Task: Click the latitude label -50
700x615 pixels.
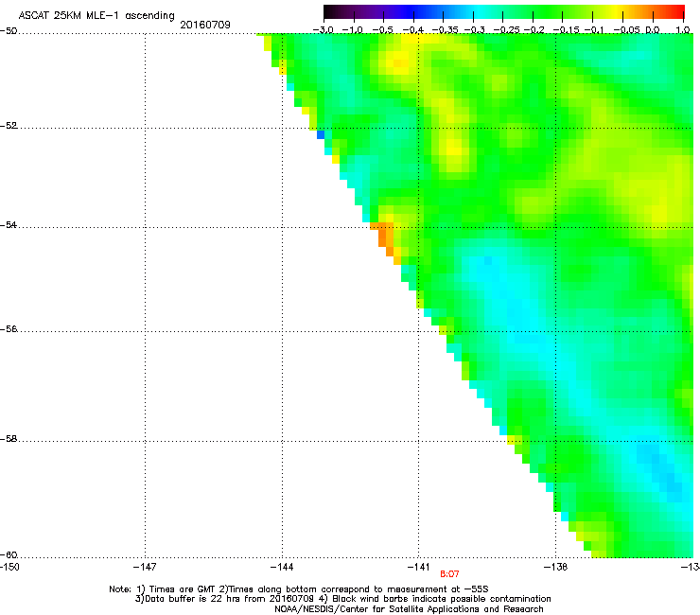Action: 9,31
